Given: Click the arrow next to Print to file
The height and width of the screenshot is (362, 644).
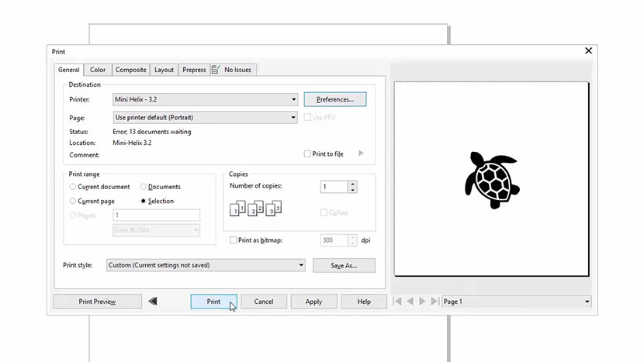Looking at the screenshot, I should click(361, 153).
